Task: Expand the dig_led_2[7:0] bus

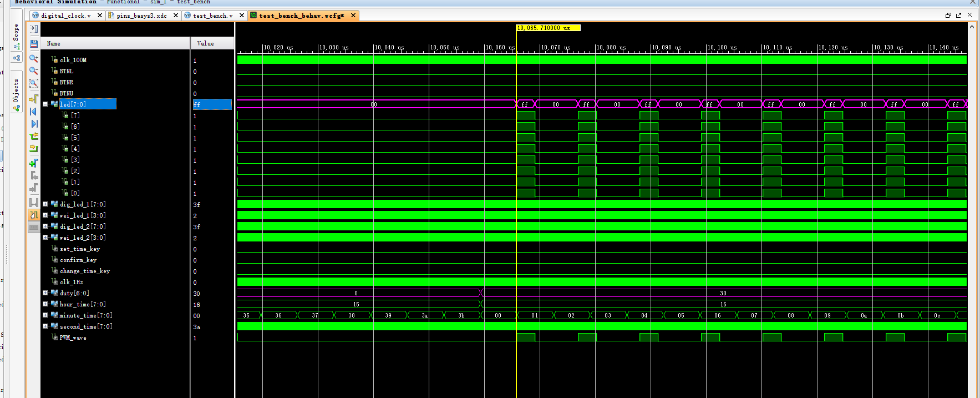Action: [45, 226]
